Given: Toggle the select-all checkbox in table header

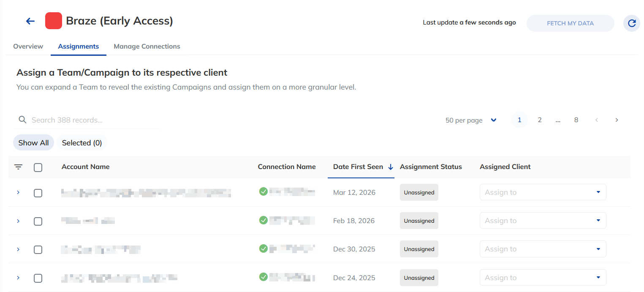Looking at the screenshot, I should 38,167.
